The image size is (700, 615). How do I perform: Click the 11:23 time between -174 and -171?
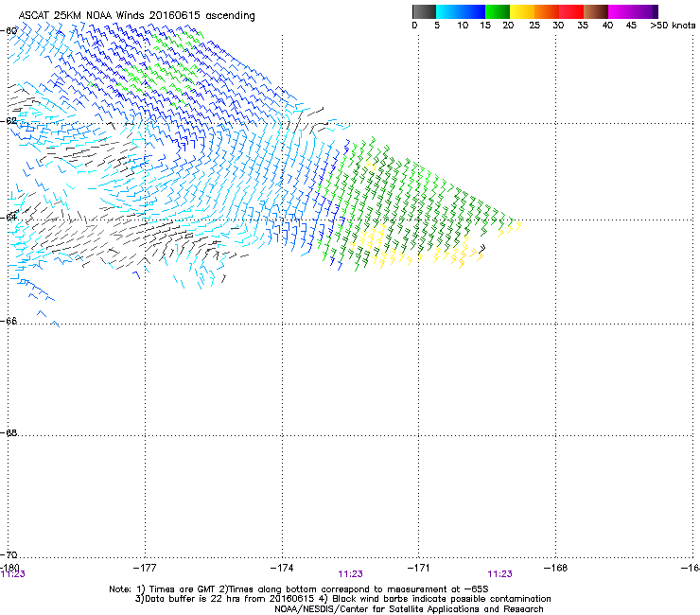click(350, 574)
